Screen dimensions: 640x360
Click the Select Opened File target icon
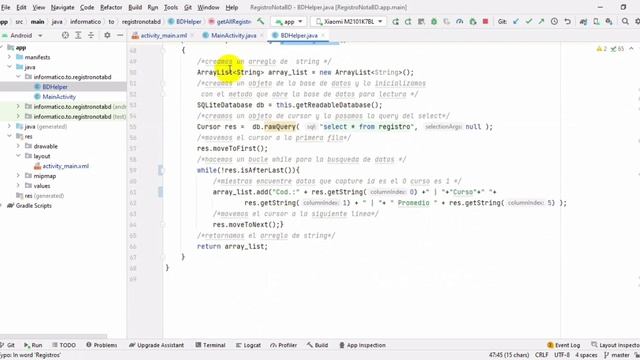(x=65, y=36)
